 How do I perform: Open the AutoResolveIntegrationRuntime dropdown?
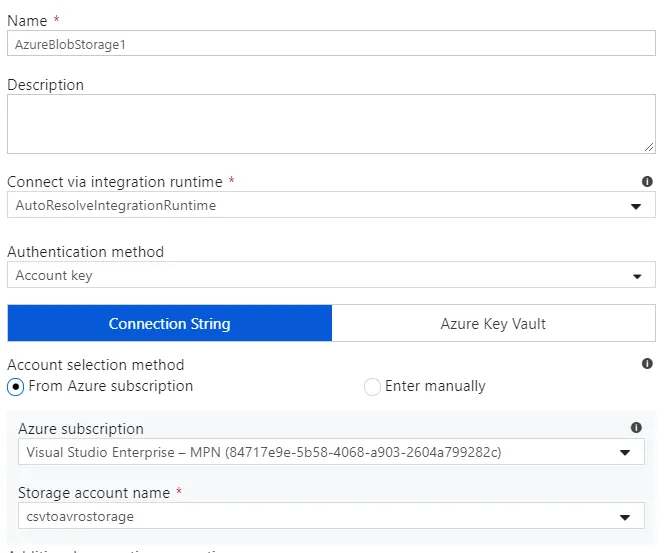(320, 205)
